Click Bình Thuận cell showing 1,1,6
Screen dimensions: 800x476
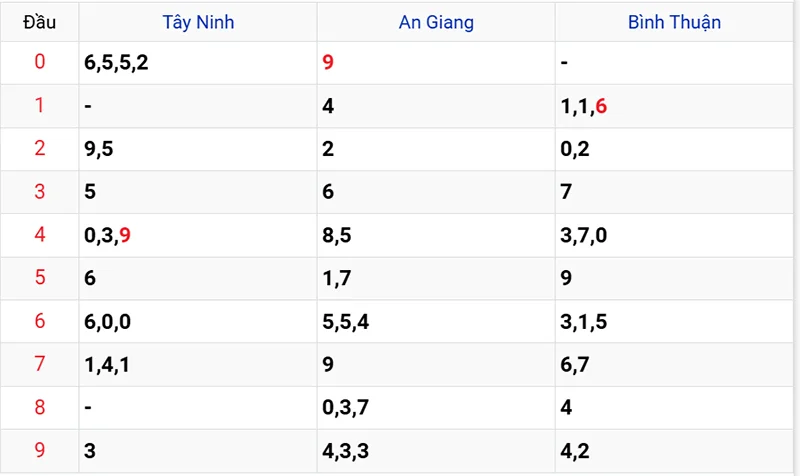(x=584, y=105)
